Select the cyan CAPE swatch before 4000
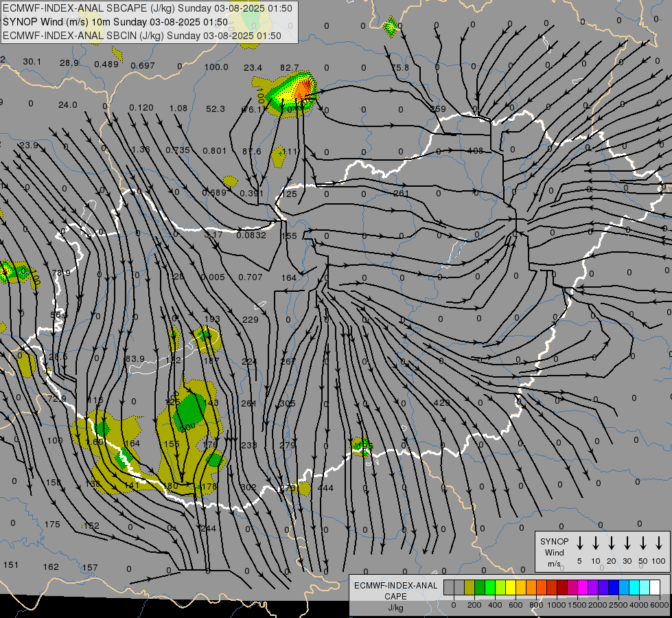Screen dimensions: 672x618 [x=634, y=588]
